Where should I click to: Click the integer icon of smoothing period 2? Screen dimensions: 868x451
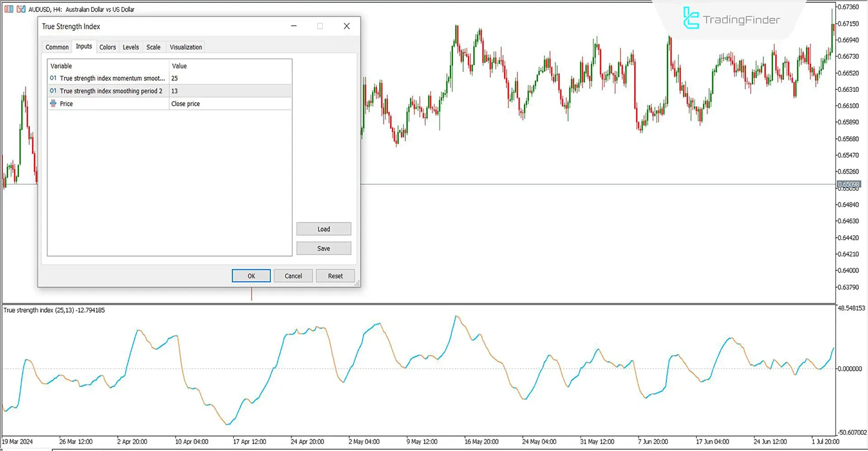(x=53, y=91)
